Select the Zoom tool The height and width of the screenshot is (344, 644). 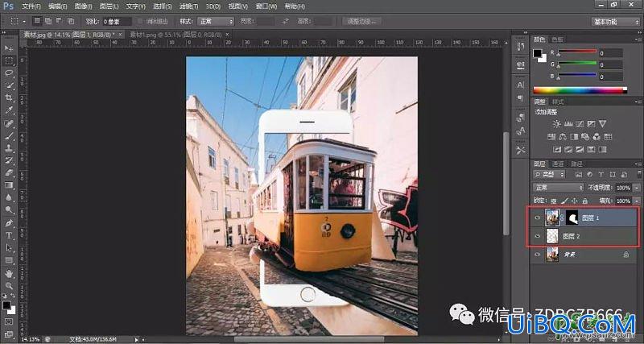9,286
